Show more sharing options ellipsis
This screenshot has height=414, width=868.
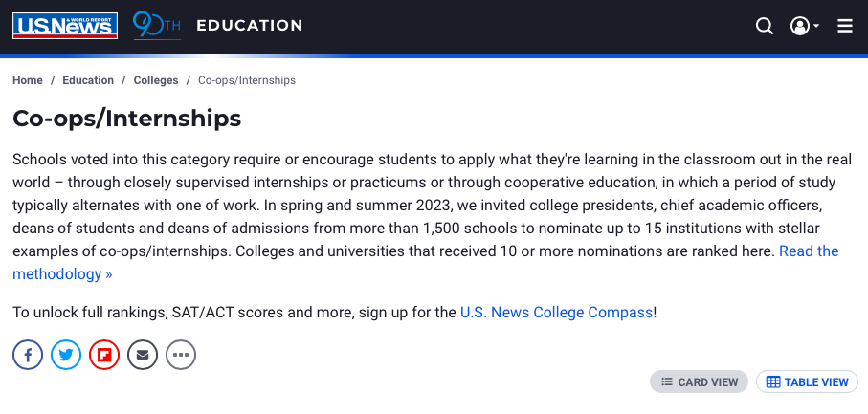[181, 355]
